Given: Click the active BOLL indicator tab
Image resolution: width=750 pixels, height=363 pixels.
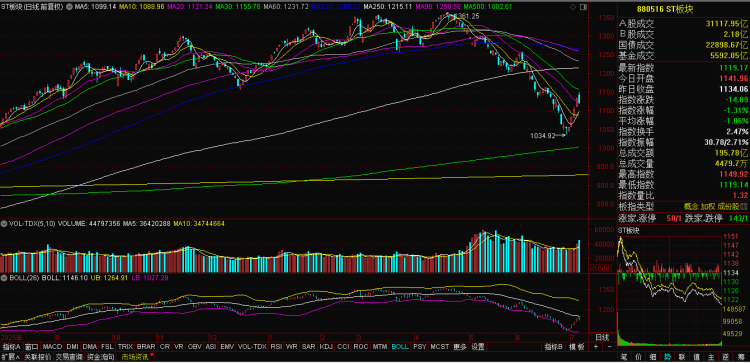Looking at the screenshot, I should point(399,347).
